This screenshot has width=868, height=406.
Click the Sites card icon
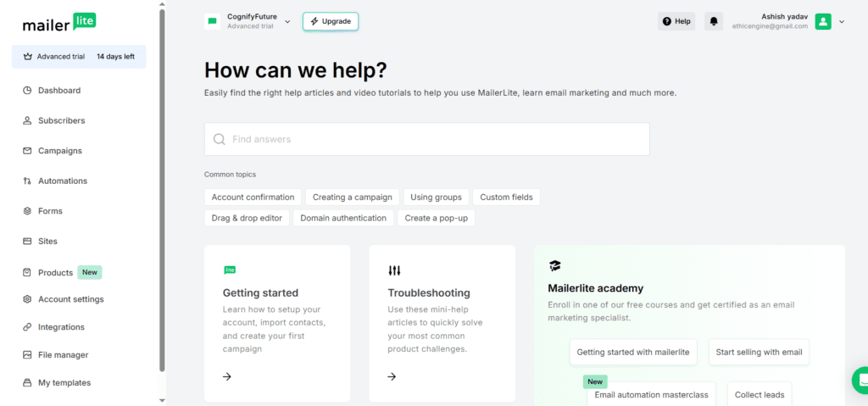click(x=27, y=241)
